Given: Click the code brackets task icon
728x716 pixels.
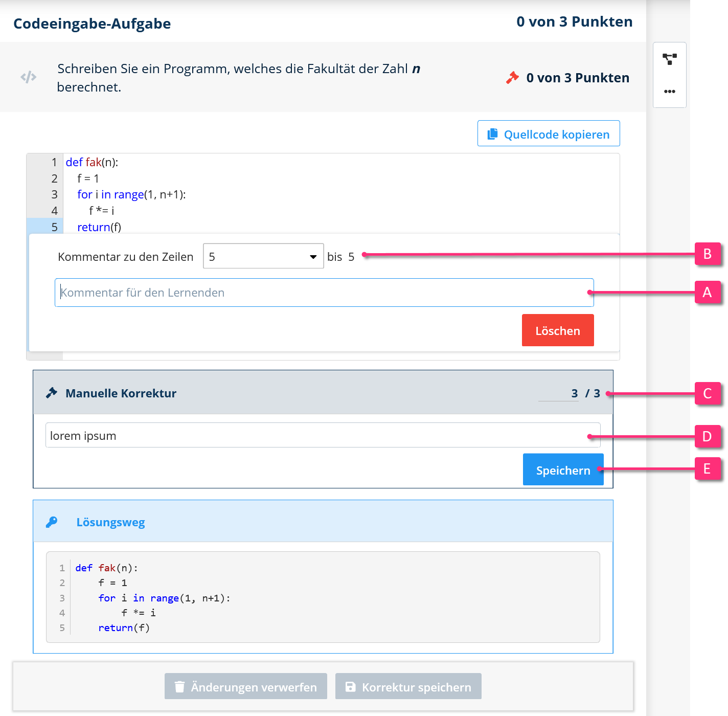Looking at the screenshot, I should tap(29, 77).
